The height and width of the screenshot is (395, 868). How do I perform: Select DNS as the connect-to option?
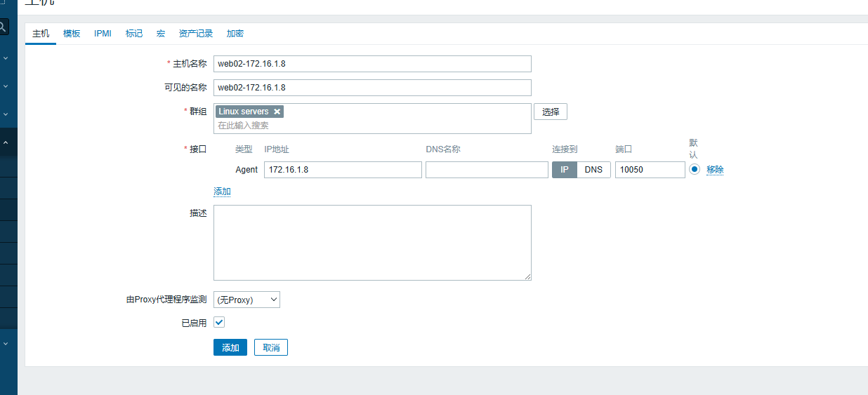click(594, 170)
